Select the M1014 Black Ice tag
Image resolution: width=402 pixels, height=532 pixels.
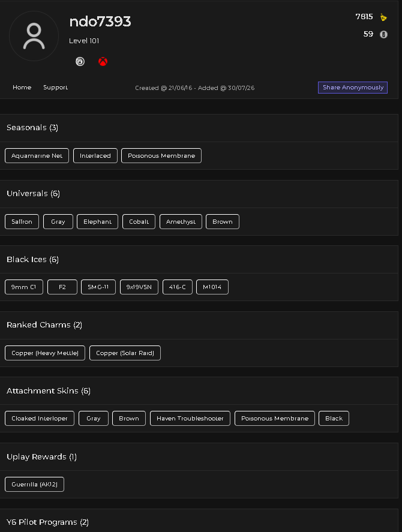[212, 287]
